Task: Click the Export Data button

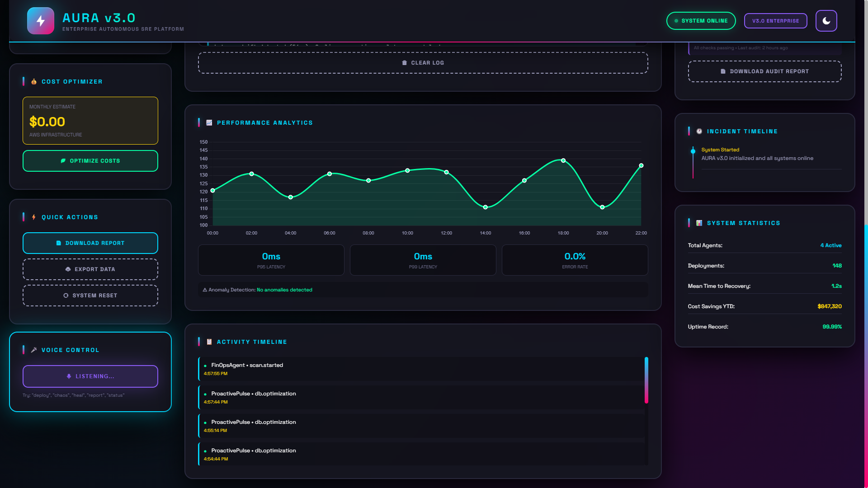Action: click(x=90, y=269)
